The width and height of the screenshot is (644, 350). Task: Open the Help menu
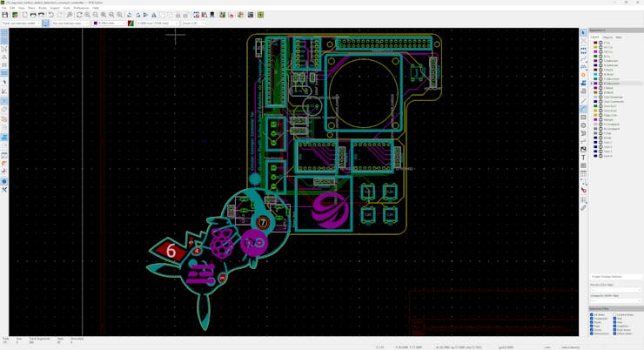coord(96,8)
